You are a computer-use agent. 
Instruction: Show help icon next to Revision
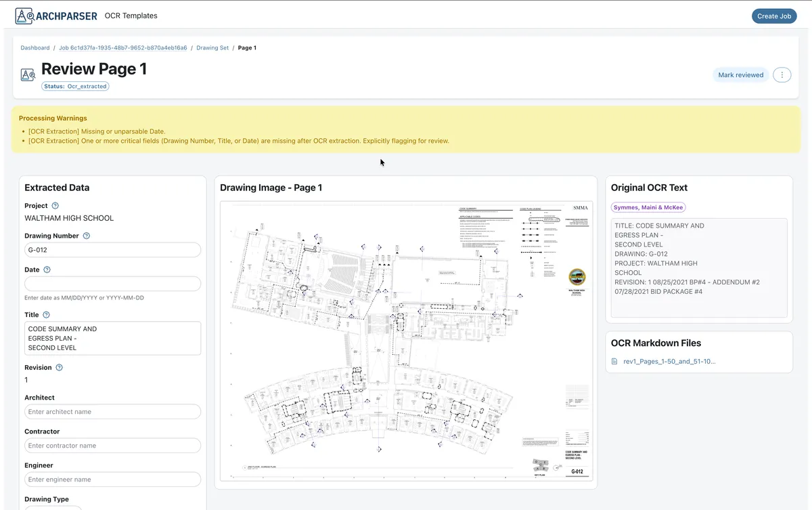[59, 368]
